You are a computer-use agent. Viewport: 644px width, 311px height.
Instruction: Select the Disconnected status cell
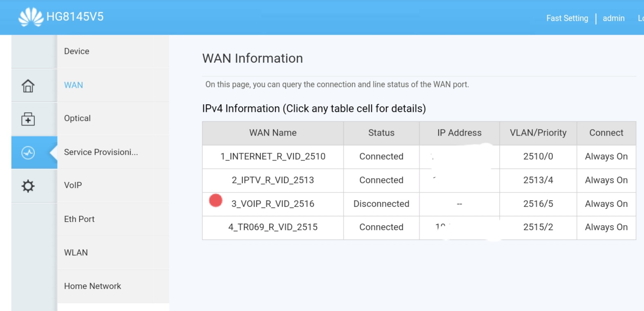coord(381,204)
